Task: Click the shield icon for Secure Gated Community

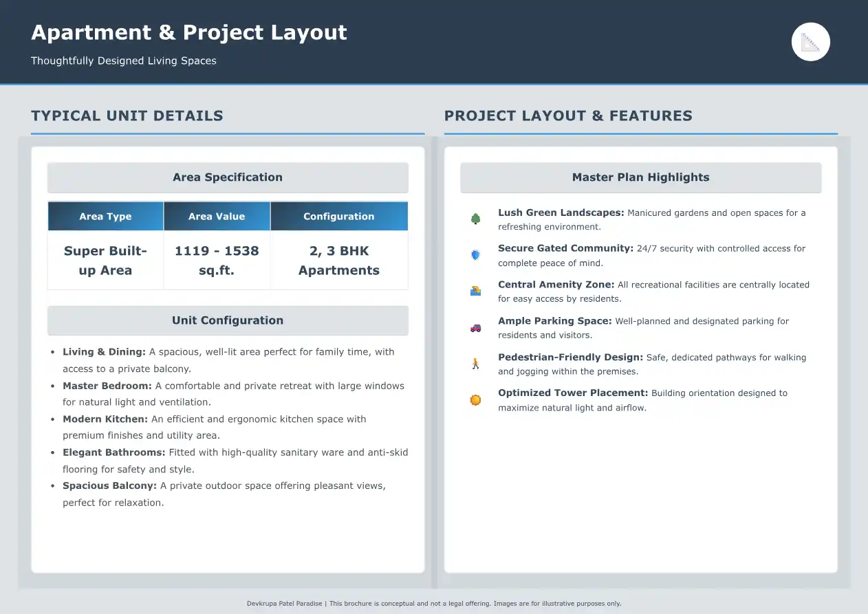Action: click(x=475, y=255)
